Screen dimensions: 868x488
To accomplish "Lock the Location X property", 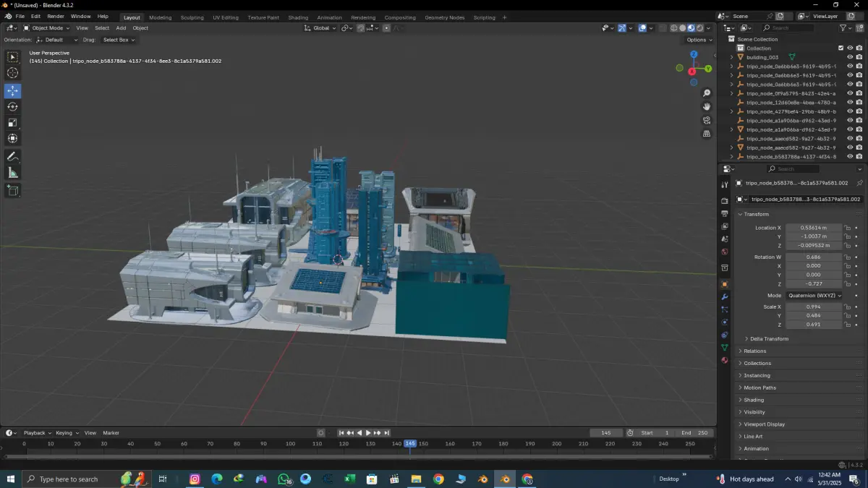I will pos(847,228).
